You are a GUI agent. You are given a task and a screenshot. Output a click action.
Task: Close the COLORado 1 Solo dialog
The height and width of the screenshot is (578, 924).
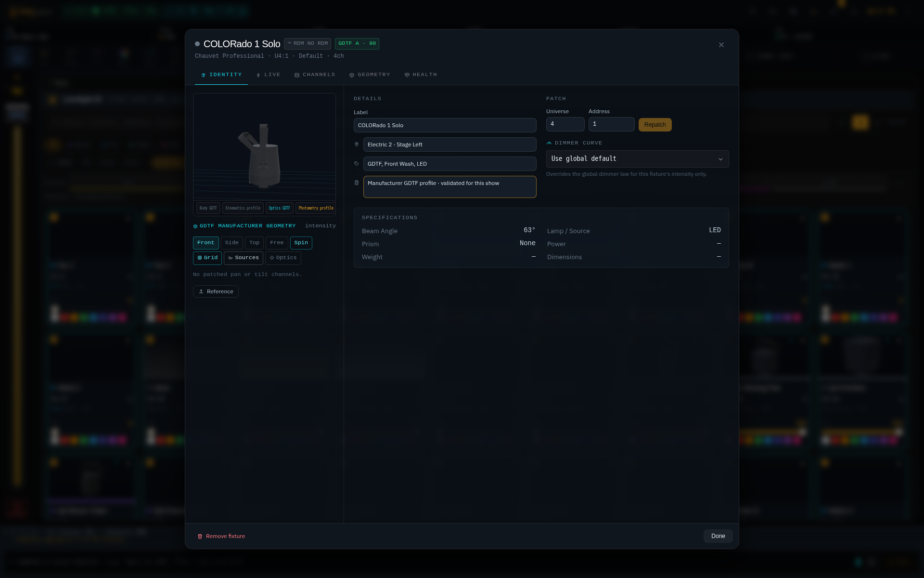[x=721, y=45]
